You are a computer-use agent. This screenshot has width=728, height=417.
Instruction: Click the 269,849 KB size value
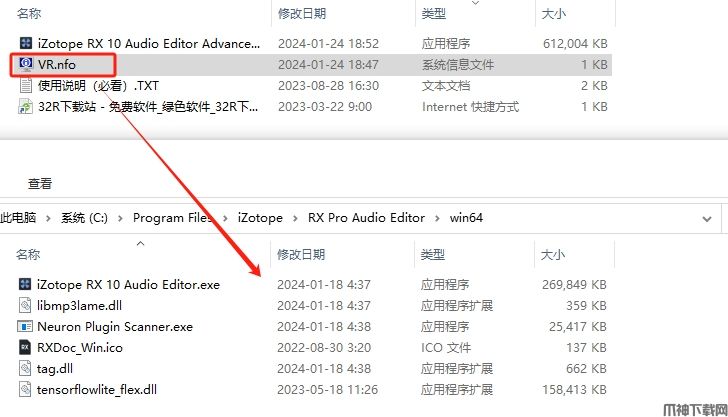tap(574, 285)
